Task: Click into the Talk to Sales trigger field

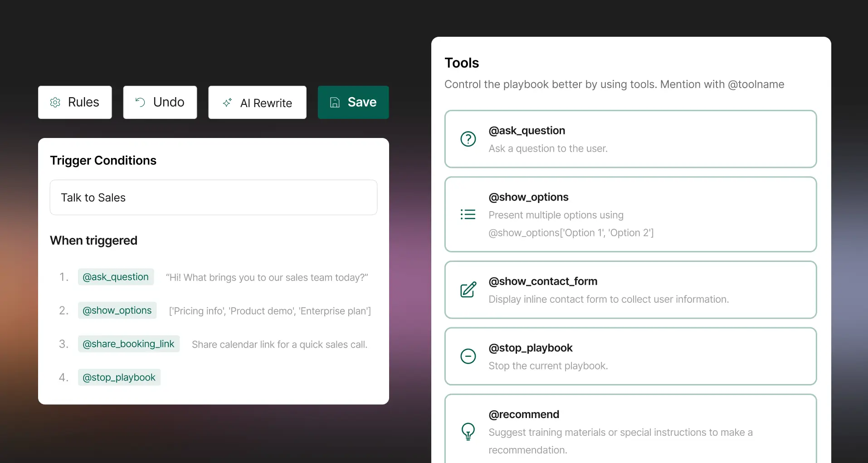Action: click(x=213, y=197)
